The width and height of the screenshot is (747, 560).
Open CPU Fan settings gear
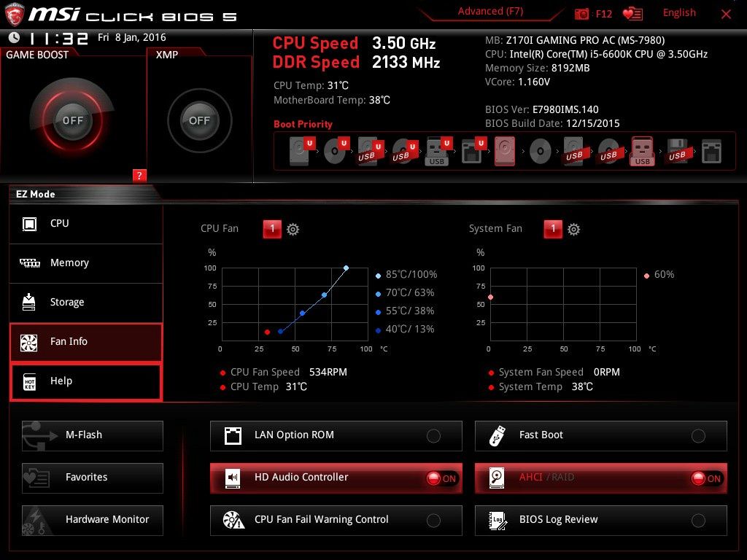coord(293,229)
